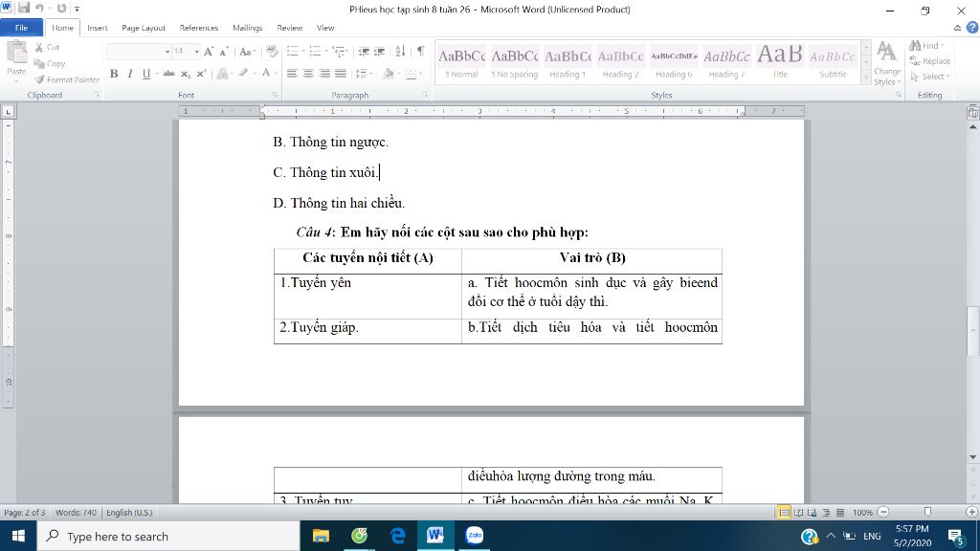Screen dimensions: 980x551
Task: Open Word Help question mark icon
Action: pyautogui.click(x=972, y=28)
